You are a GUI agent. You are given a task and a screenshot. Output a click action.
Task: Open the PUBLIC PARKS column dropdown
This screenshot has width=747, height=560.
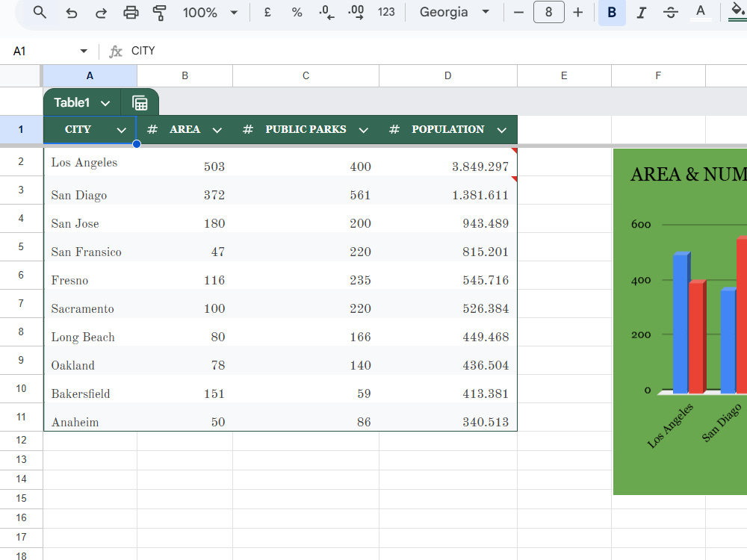pyautogui.click(x=364, y=130)
